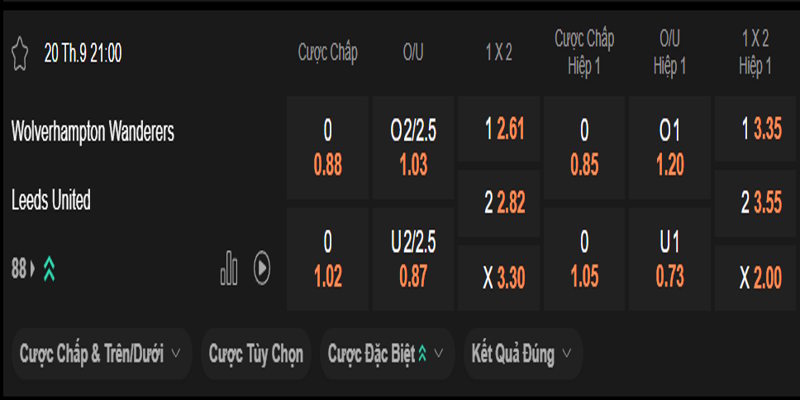The image size is (800, 400).
Task: Click the live stream play icon
Action: 261,267
